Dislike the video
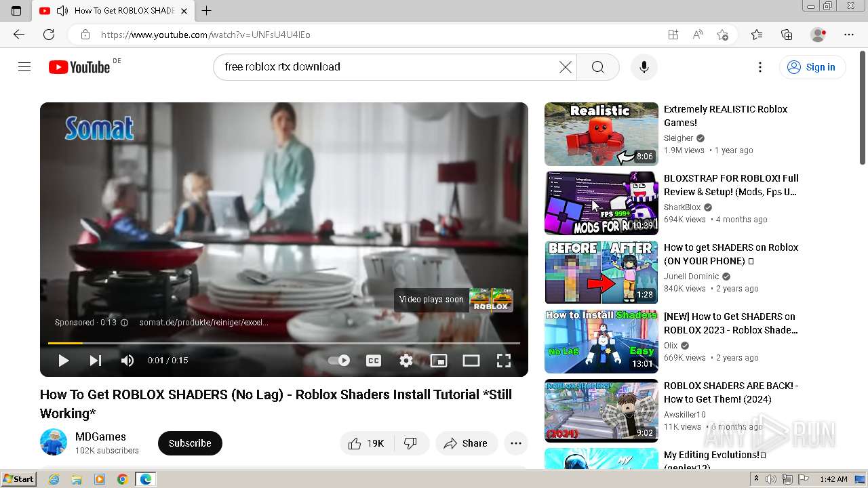The height and width of the screenshot is (488, 868). 410,443
